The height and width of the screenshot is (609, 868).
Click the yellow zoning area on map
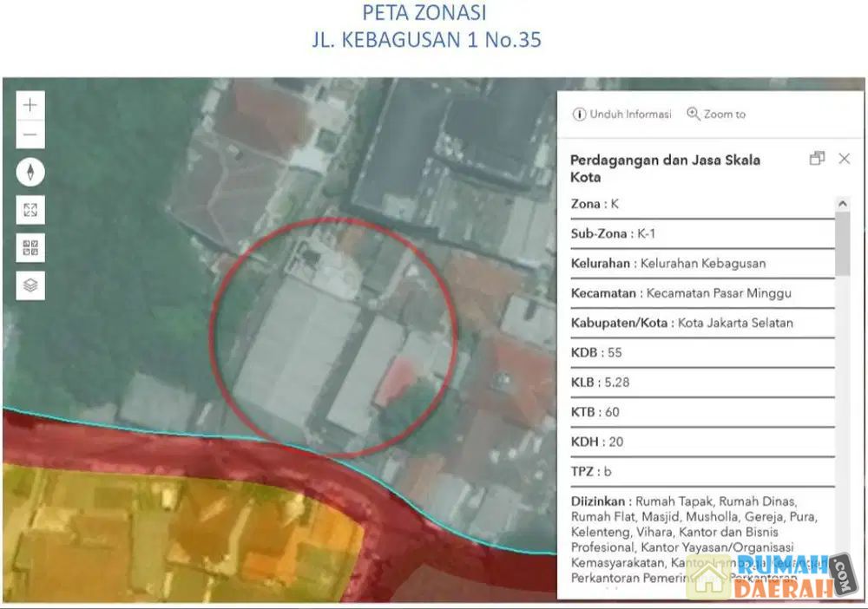click(x=174, y=529)
